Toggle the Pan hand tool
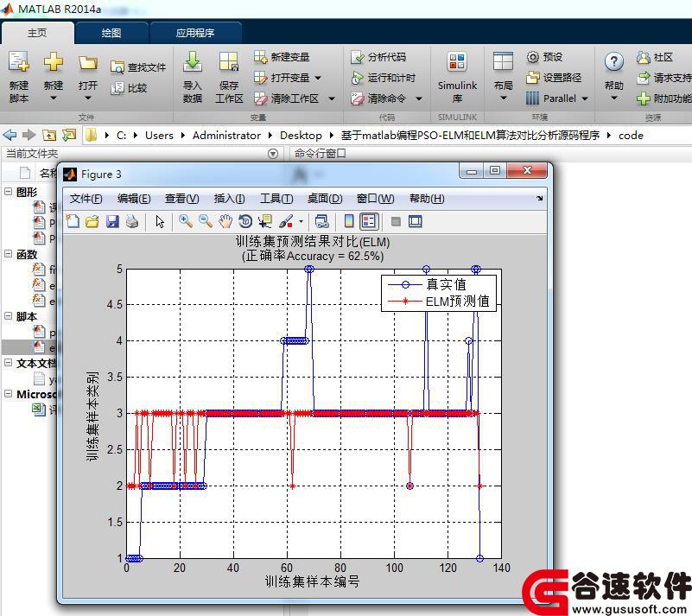Screen dimensions: 692x616 (x=225, y=221)
